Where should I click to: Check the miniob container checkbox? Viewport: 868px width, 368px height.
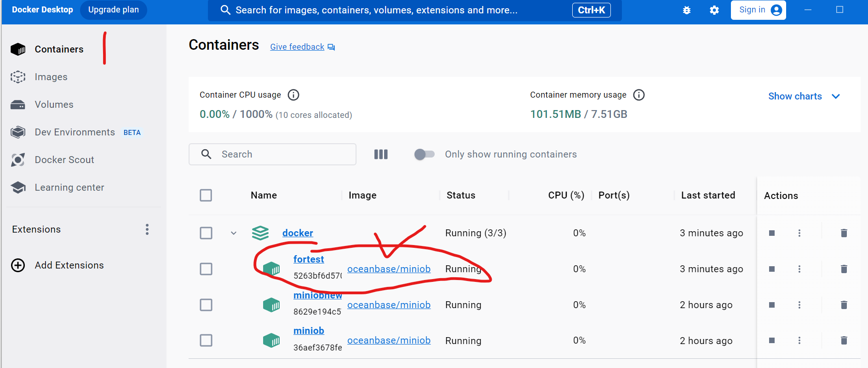[x=206, y=340]
